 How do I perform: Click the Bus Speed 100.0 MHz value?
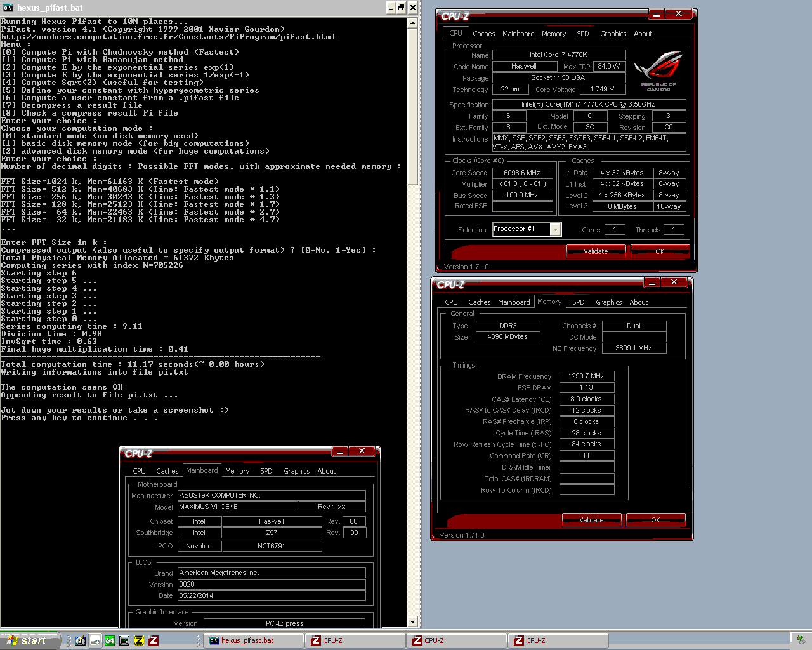click(x=522, y=196)
